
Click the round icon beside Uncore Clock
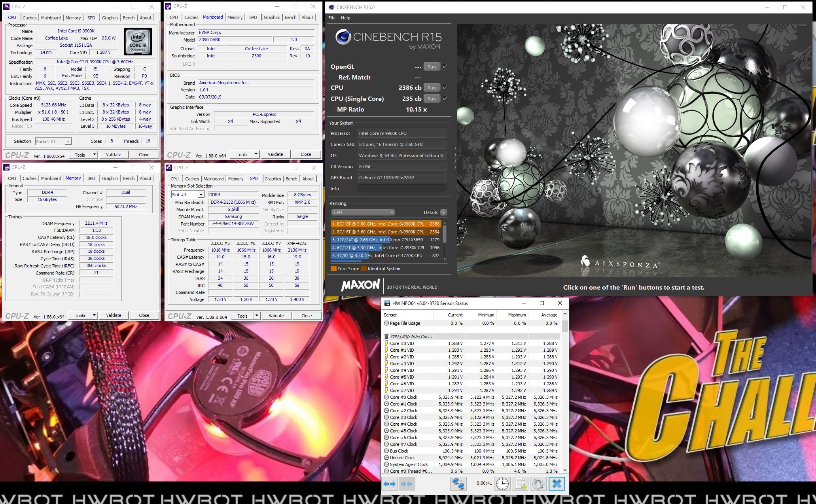tap(386, 458)
